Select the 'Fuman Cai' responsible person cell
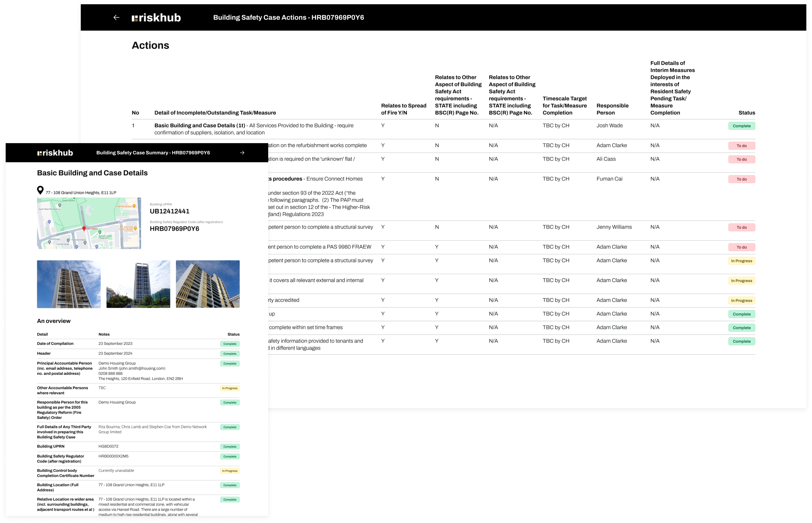 tap(609, 179)
